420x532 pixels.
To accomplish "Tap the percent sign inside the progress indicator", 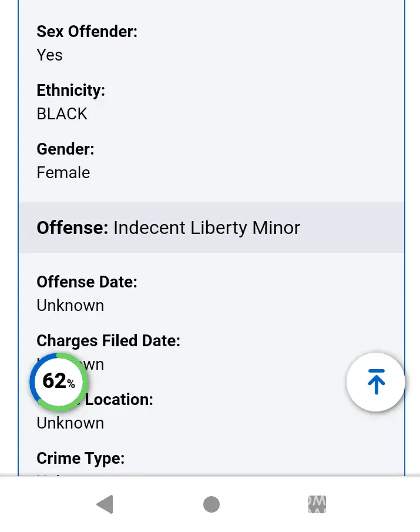I will coord(71,384).
